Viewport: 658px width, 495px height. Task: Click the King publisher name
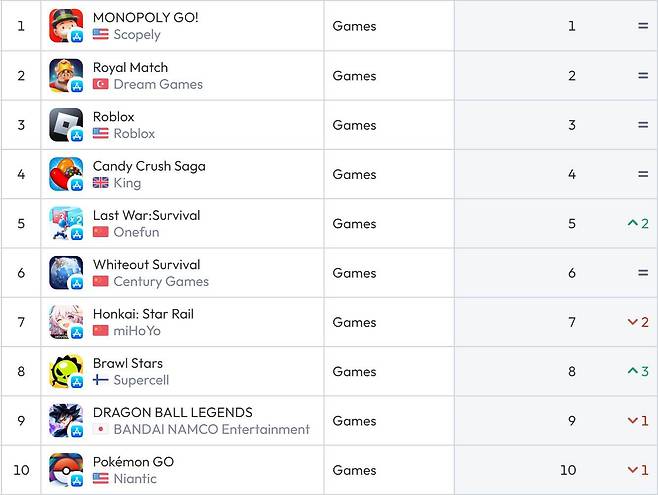[127, 183]
